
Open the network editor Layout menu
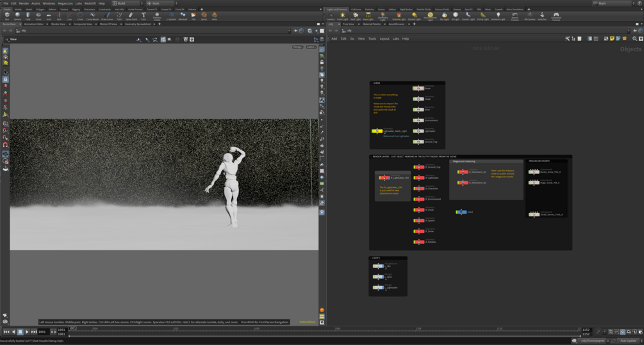[384, 38]
